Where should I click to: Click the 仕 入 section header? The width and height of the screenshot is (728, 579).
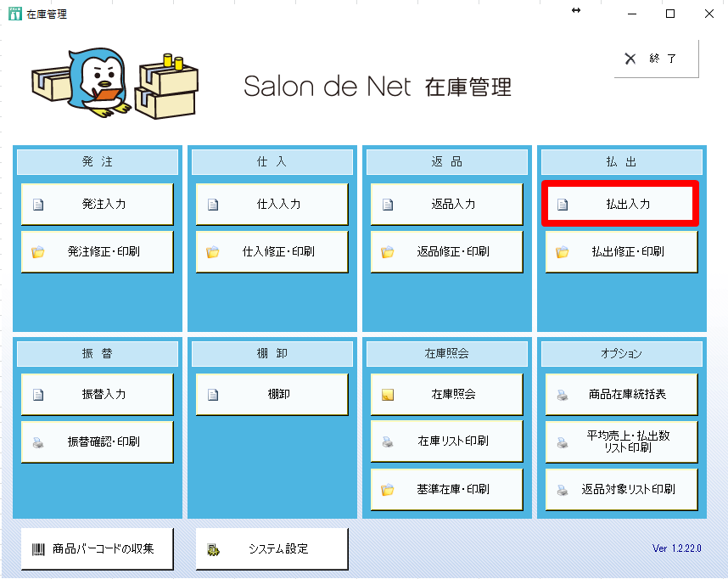pyautogui.click(x=272, y=161)
